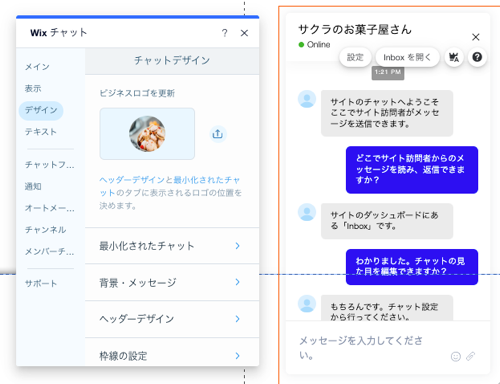Open the 表示 tab in sidebar

pos(33,88)
